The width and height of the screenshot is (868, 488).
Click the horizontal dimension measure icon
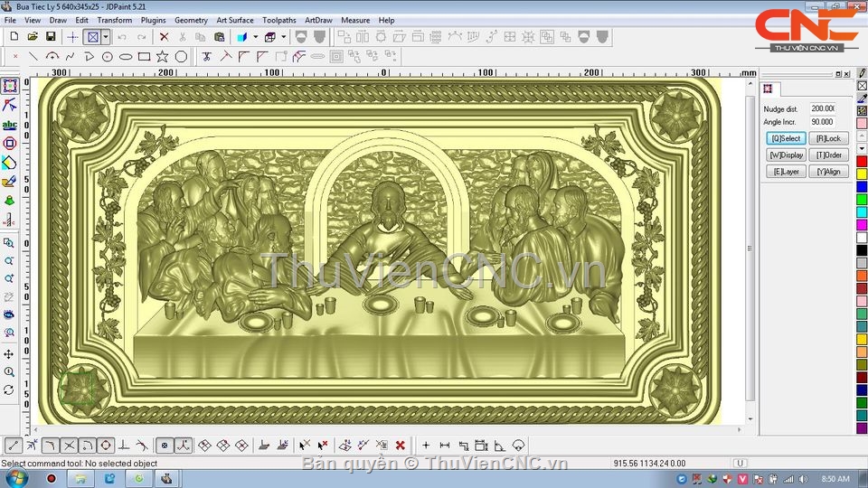coord(445,446)
